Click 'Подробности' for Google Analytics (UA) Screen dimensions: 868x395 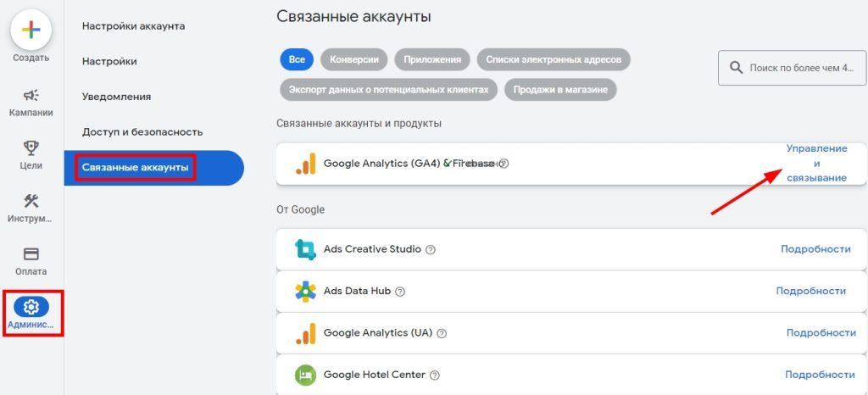click(x=821, y=333)
